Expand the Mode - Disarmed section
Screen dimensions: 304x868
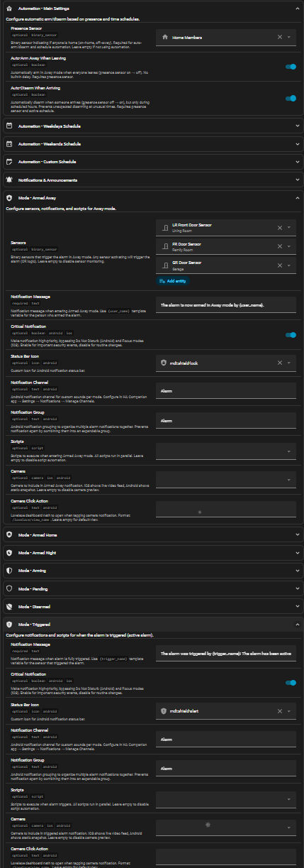point(152,607)
